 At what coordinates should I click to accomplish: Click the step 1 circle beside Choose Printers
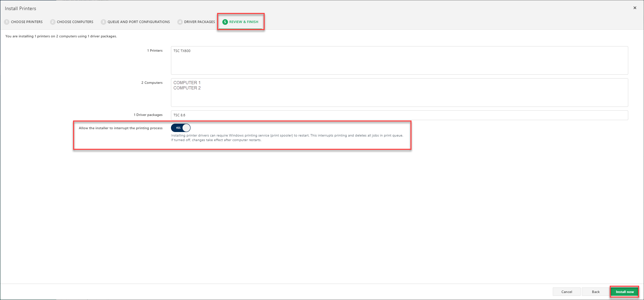7,22
